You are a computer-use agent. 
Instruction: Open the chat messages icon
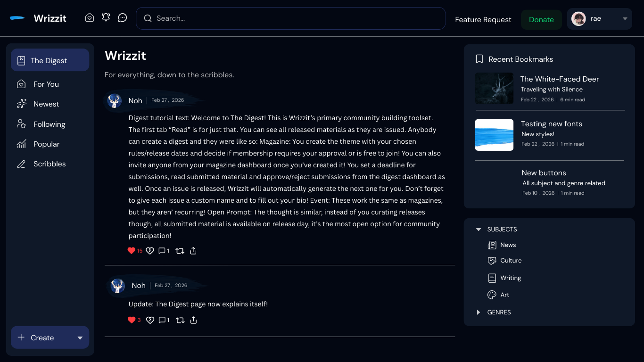pos(123,18)
